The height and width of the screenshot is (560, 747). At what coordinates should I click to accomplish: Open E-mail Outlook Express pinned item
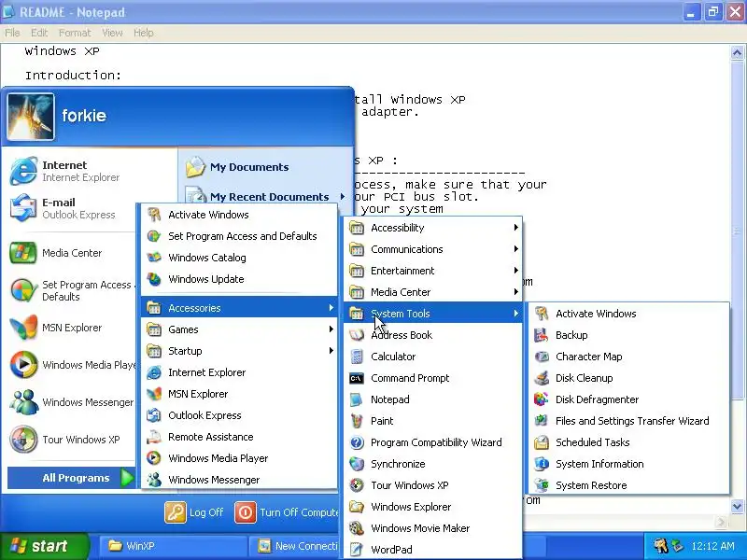[x=72, y=208]
